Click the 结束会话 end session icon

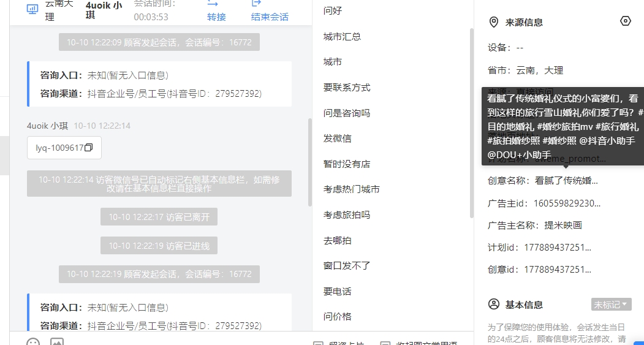(x=256, y=3)
